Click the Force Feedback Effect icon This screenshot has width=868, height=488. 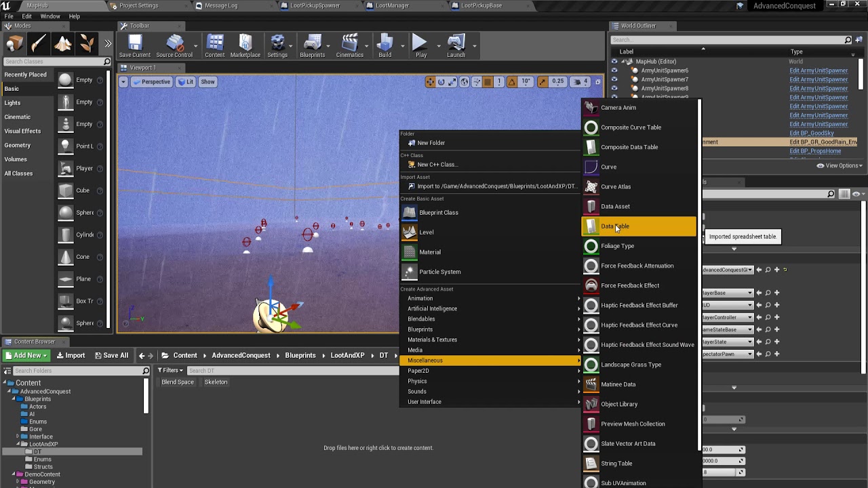(591, 285)
